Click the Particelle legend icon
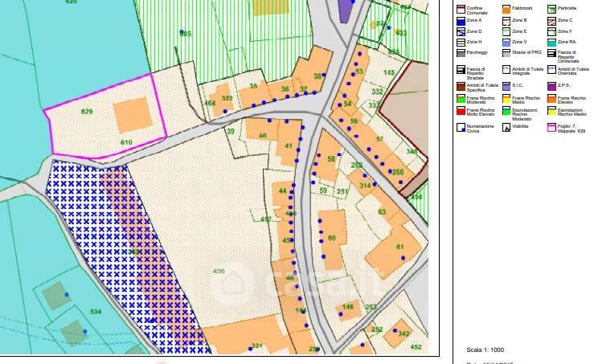The height and width of the screenshot is (364, 594). [x=551, y=10]
